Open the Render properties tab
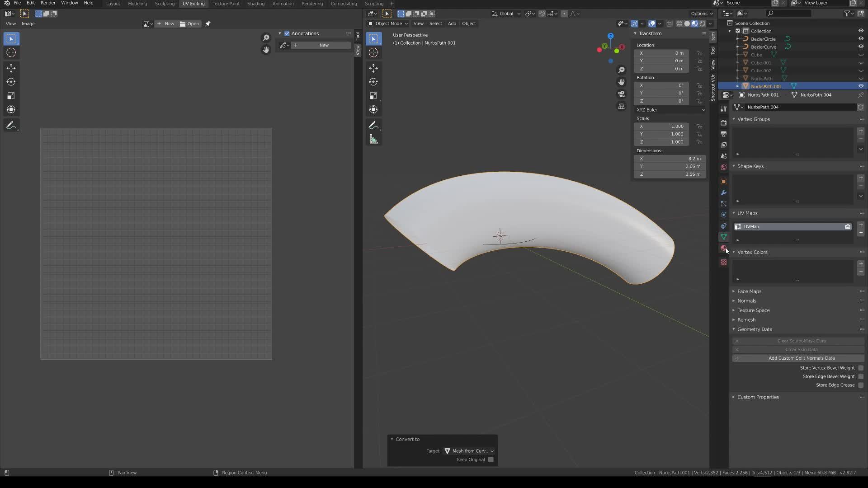The height and width of the screenshot is (488, 868). pyautogui.click(x=724, y=123)
